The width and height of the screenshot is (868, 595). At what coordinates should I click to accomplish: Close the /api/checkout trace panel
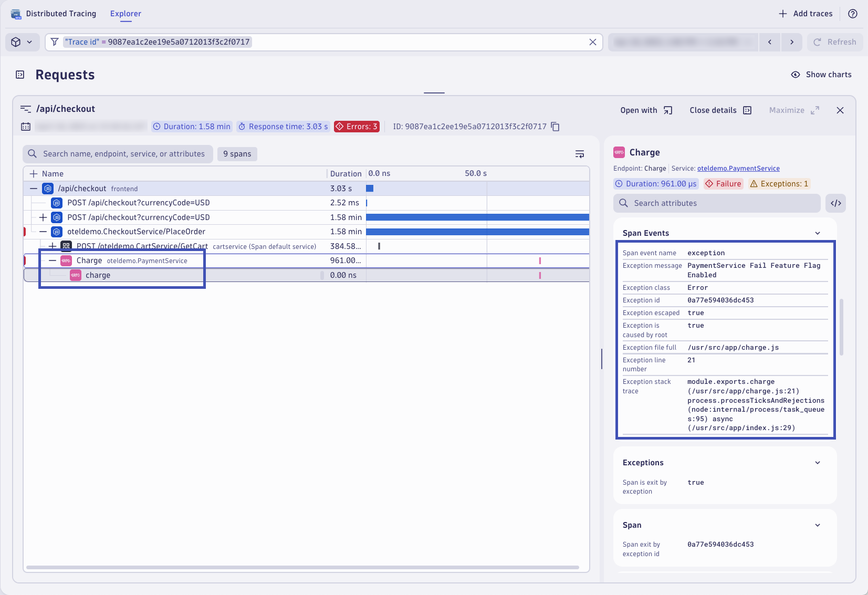coord(840,110)
